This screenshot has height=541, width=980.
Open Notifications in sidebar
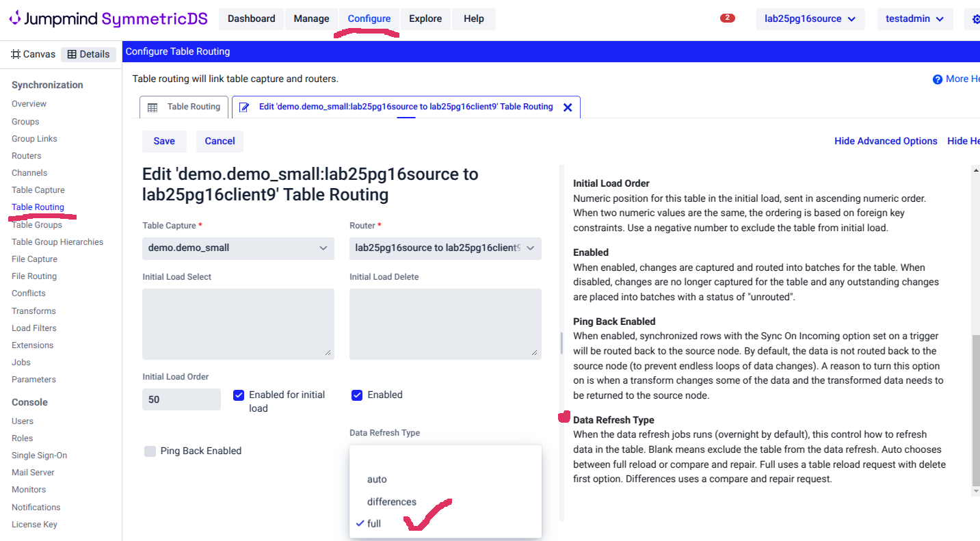(36, 507)
